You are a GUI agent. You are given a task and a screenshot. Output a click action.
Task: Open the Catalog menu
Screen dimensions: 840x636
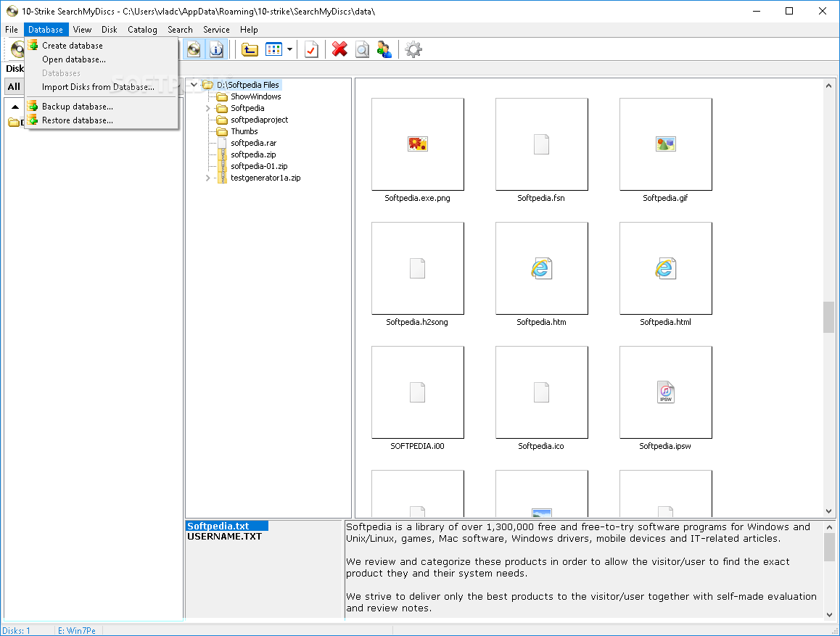click(142, 30)
